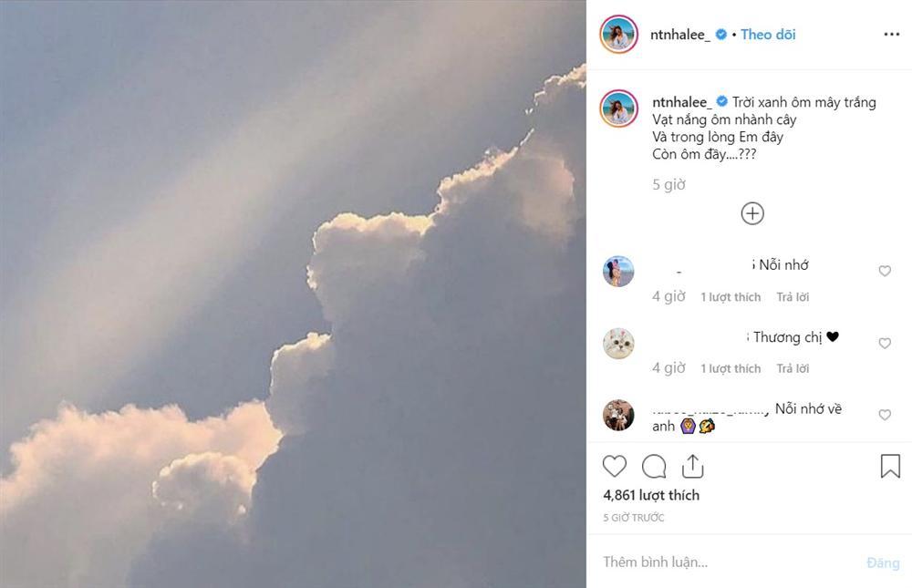
Task: Open ntnhalee_ profile picture in header
Action: [618, 35]
